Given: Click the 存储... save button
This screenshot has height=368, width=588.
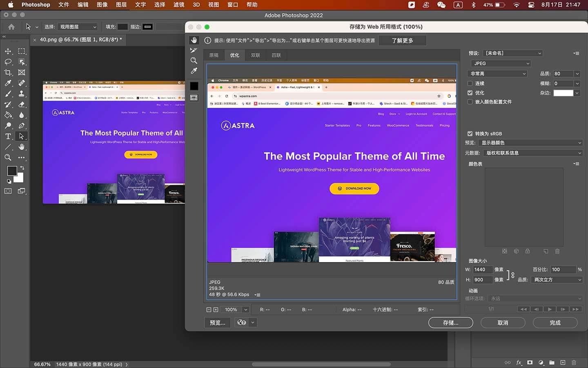Looking at the screenshot, I should point(451,323).
